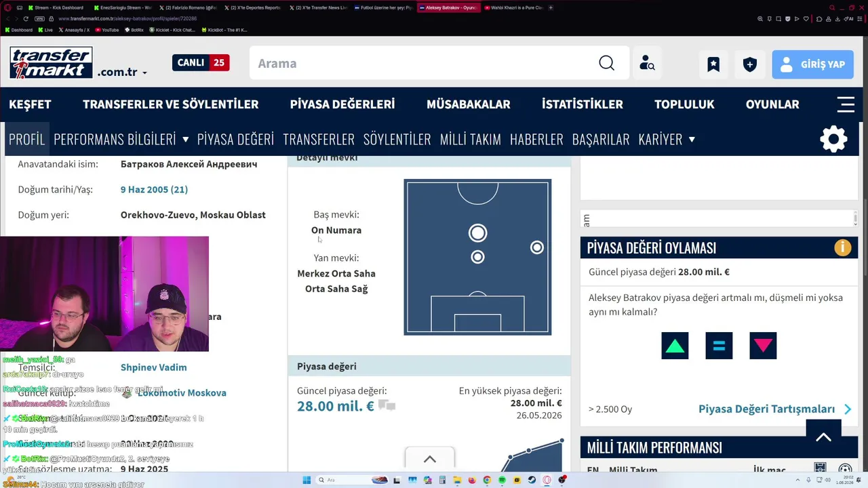Screen dimensions: 868x488
Task: Switch to the Wahbi Khazri browser tab
Action: (x=513, y=7)
